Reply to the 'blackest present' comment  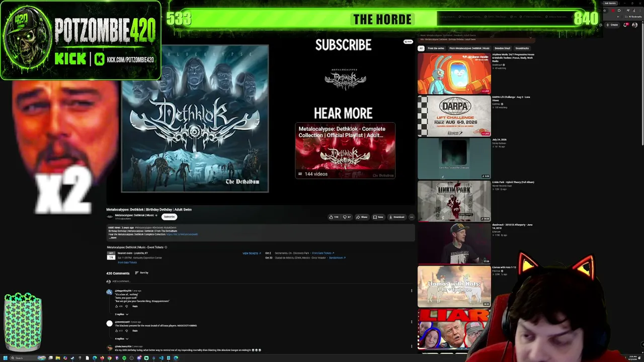tap(135, 331)
